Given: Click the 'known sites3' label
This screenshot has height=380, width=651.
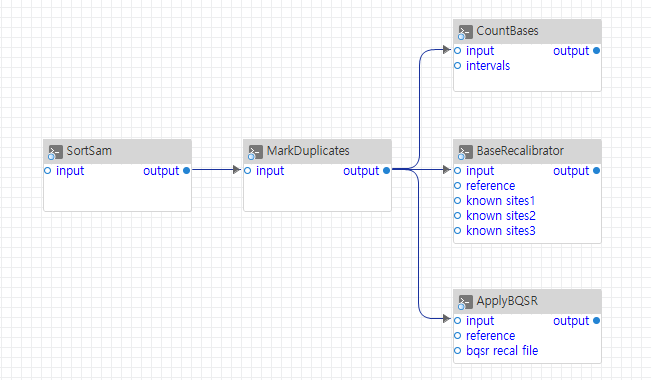Looking at the screenshot, I should point(501,230).
